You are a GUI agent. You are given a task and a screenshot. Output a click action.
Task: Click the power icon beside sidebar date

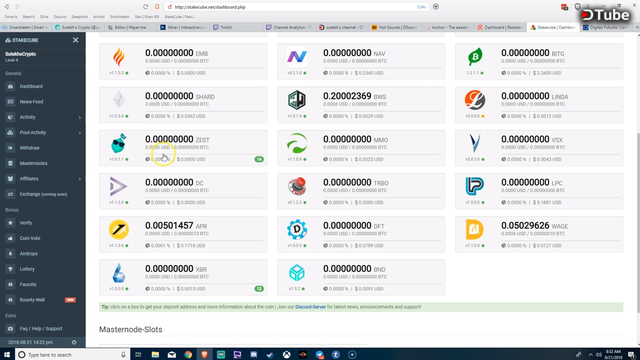pyautogui.click(x=74, y=342)
